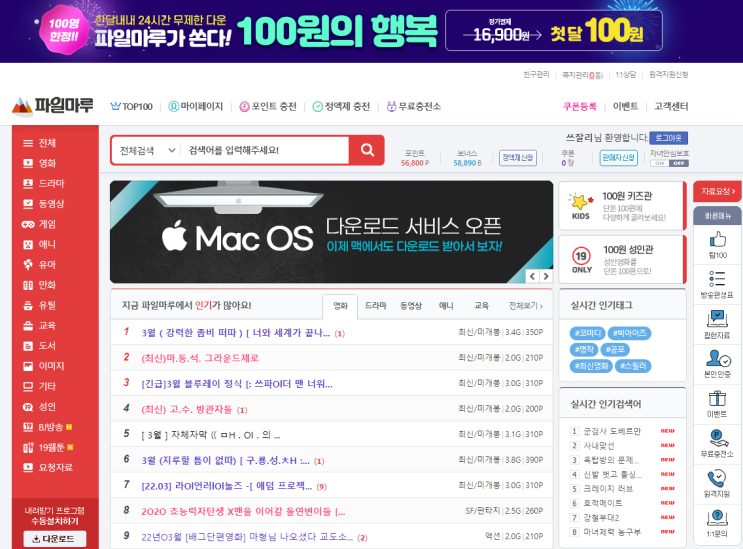Viewport: 743px width, 549px height.
Task: Open the 이벤트 header link
Action: [625, 107]
